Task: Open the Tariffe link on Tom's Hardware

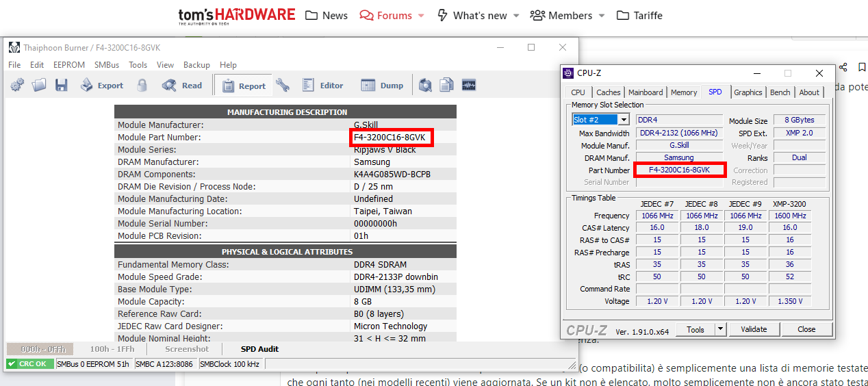Action: 639,16
